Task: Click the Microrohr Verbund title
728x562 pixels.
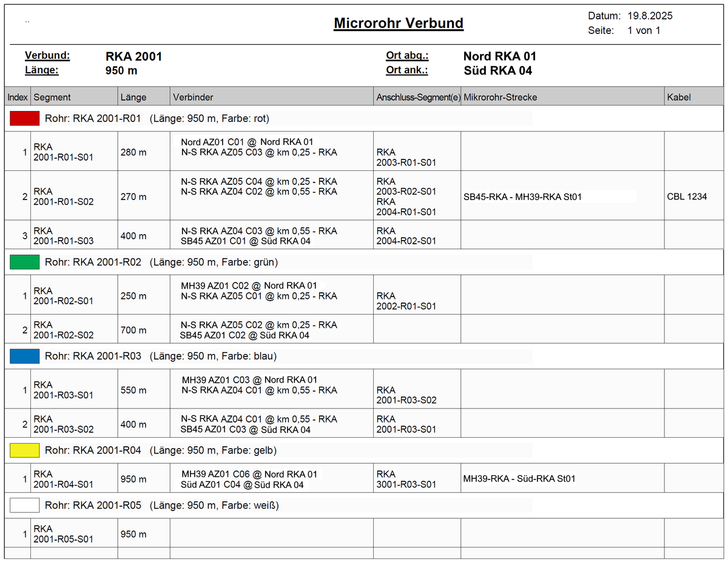Action: click(x=399, y=24)
